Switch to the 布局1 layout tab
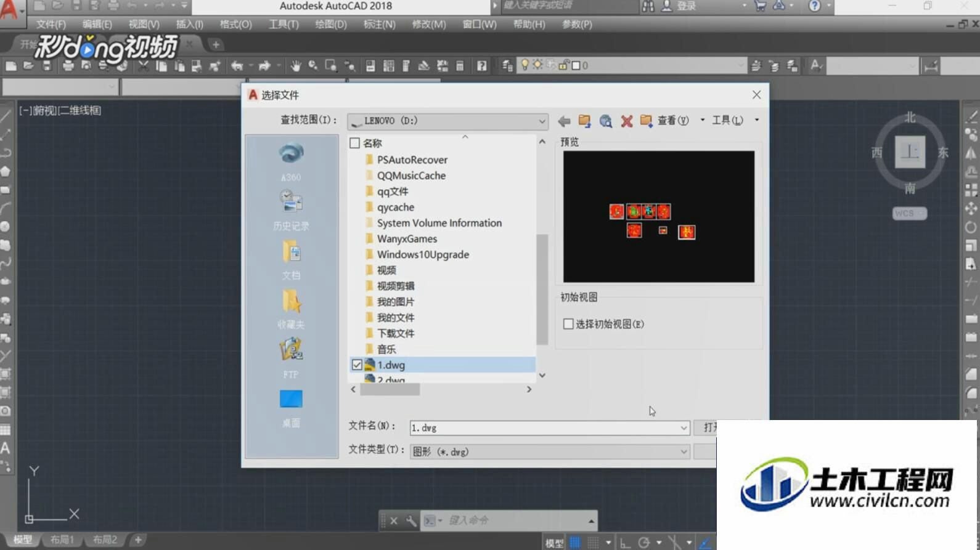 point(62,540)
